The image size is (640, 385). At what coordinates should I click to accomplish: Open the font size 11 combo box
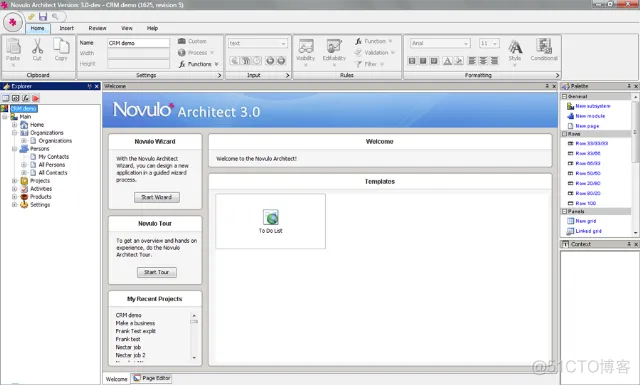pos(489,43)
